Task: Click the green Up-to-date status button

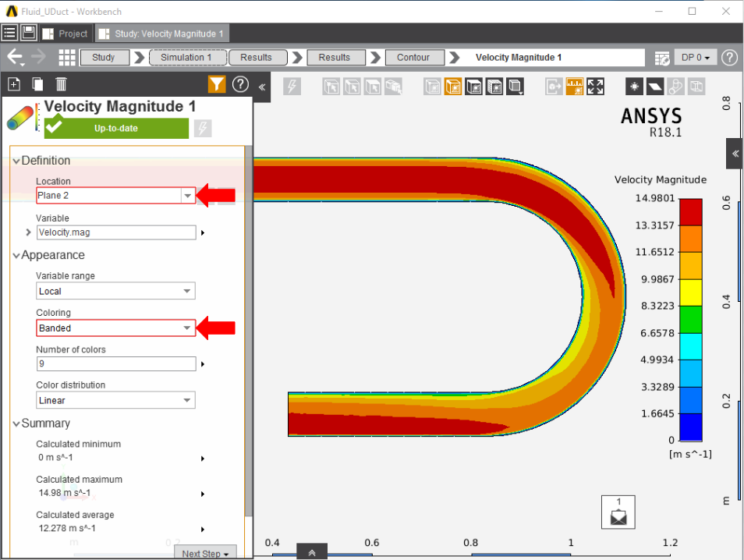Action: coord(116,128)
